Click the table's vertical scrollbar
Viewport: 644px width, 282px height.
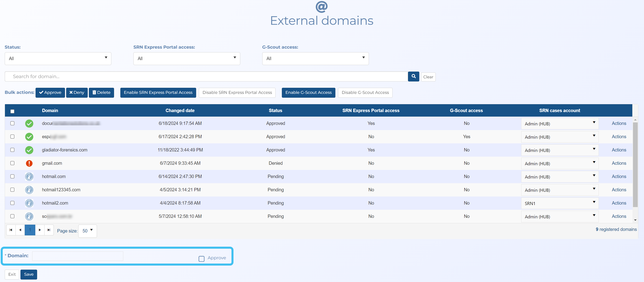click(635, 165)
